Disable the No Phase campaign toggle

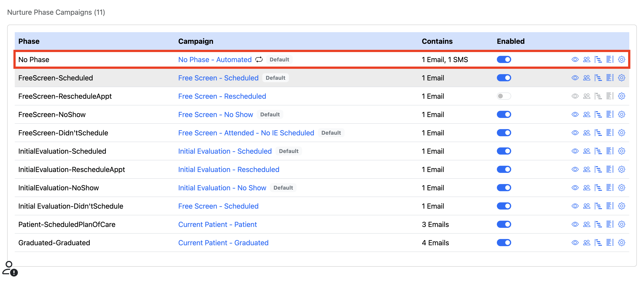(504, 59)
